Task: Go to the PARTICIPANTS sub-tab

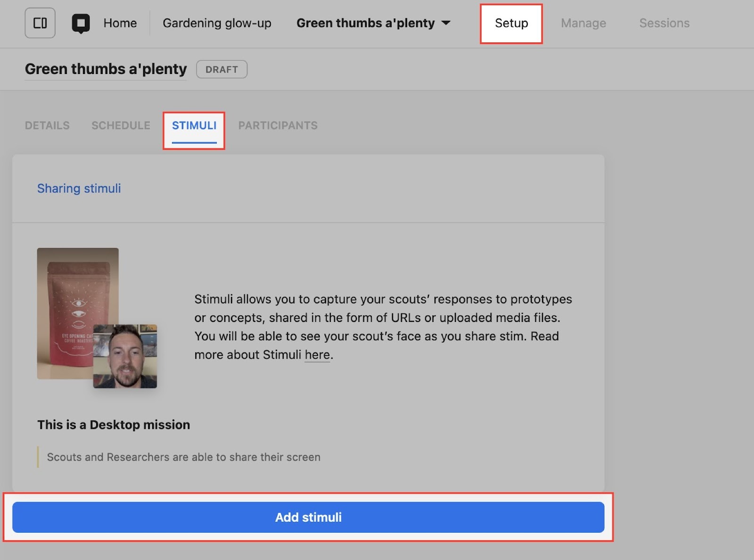Action: tap(278, 125)
